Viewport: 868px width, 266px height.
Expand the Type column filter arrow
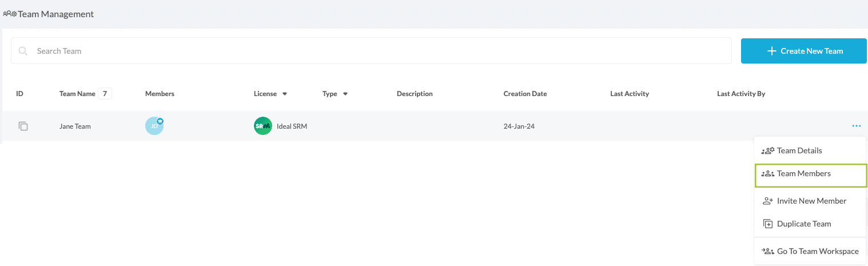(345, 94)
